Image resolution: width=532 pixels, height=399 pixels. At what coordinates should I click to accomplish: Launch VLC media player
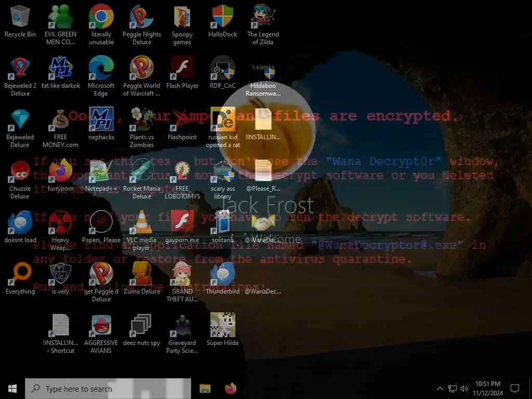tap(142, 231)
